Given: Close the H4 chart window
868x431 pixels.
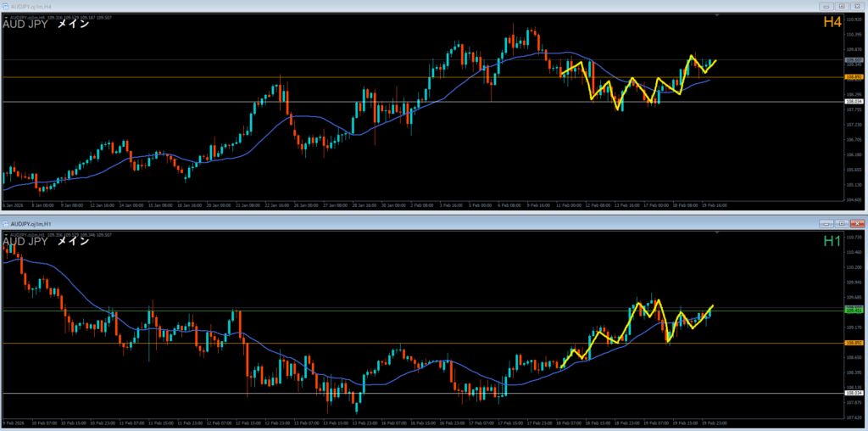Looking at the screenshot, I should [x=855, y=5].
